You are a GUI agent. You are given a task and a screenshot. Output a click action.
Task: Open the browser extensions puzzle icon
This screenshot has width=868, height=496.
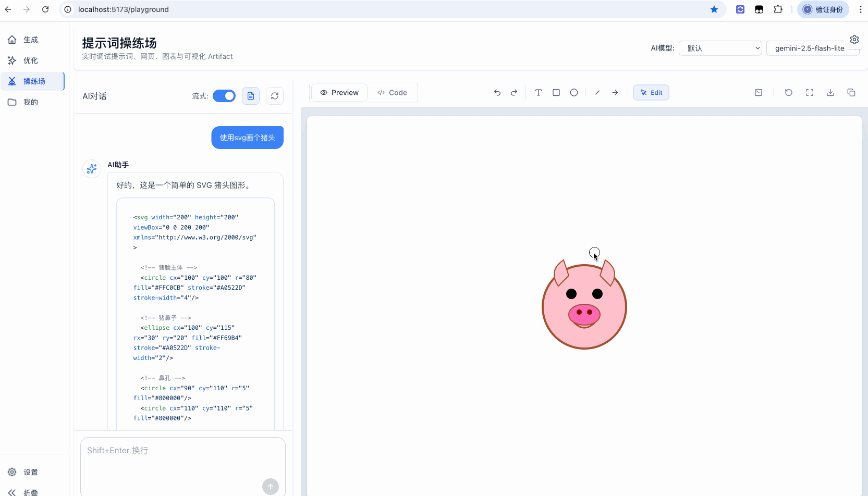click(x=778, y=9)
